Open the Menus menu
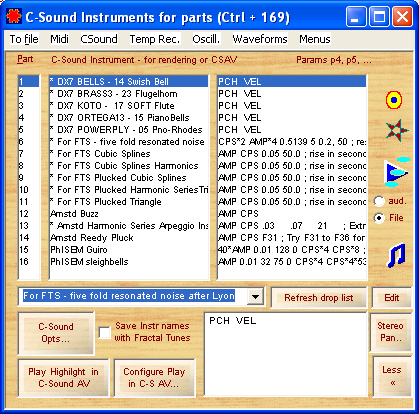The height and width of the screenshot is (414, 419). pos(315,39)
